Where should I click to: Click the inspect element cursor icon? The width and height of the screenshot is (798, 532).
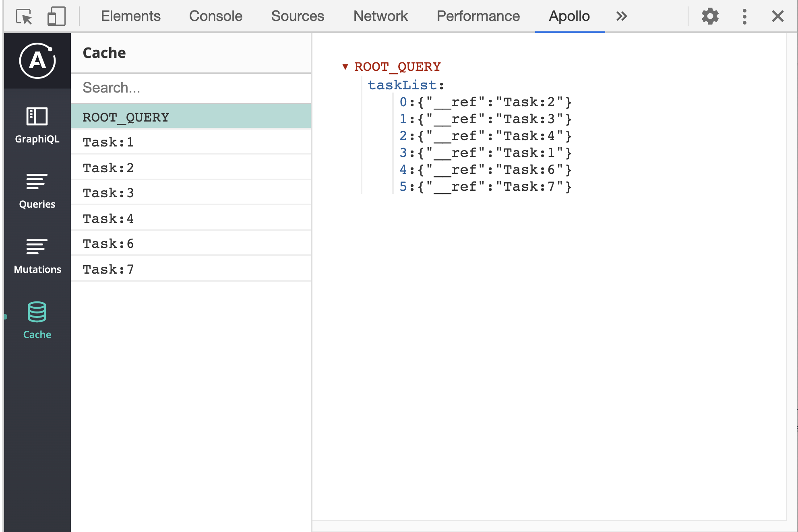tap(24, 17)
